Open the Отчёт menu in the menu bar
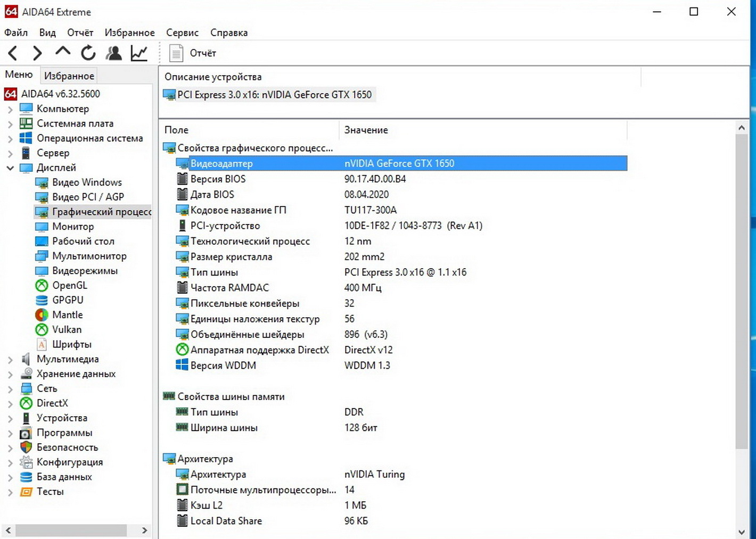The image size is (756, 539). pyautogui.click(x=80, y=32)
